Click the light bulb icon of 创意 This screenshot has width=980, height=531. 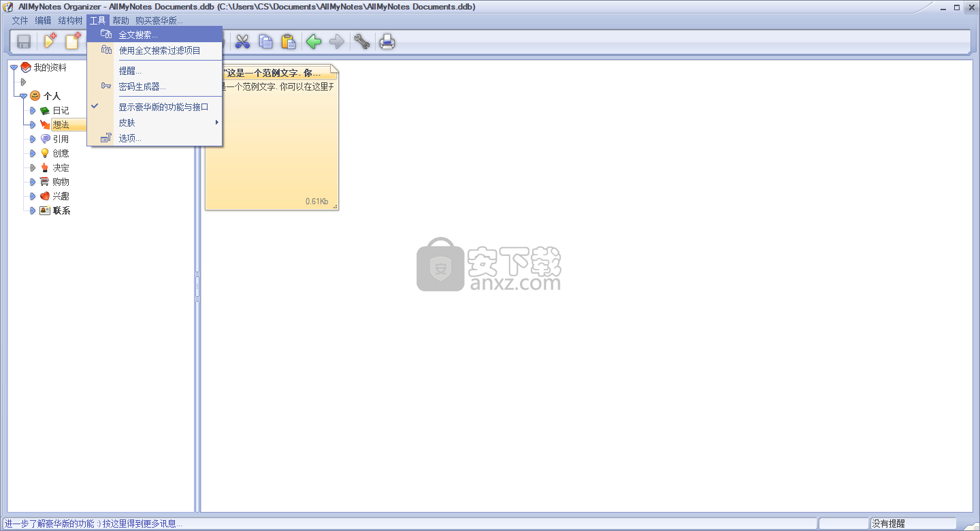(45, 153)
